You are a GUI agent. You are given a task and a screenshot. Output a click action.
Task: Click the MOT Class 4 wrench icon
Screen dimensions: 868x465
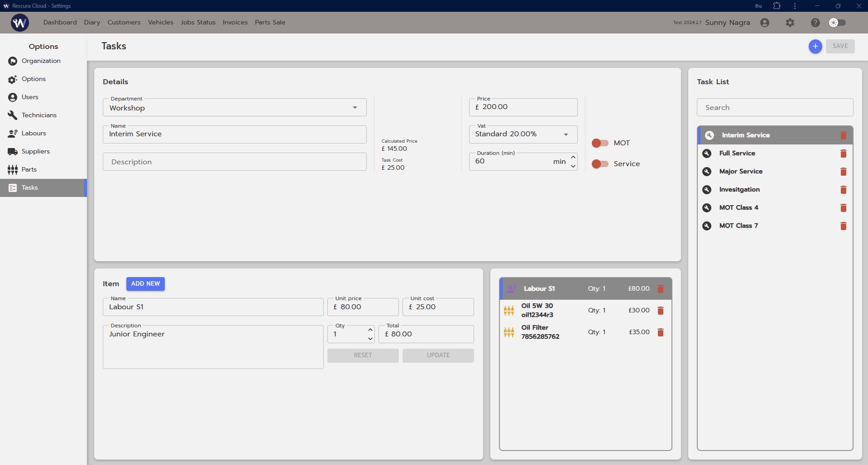click(x=707, y=208)
